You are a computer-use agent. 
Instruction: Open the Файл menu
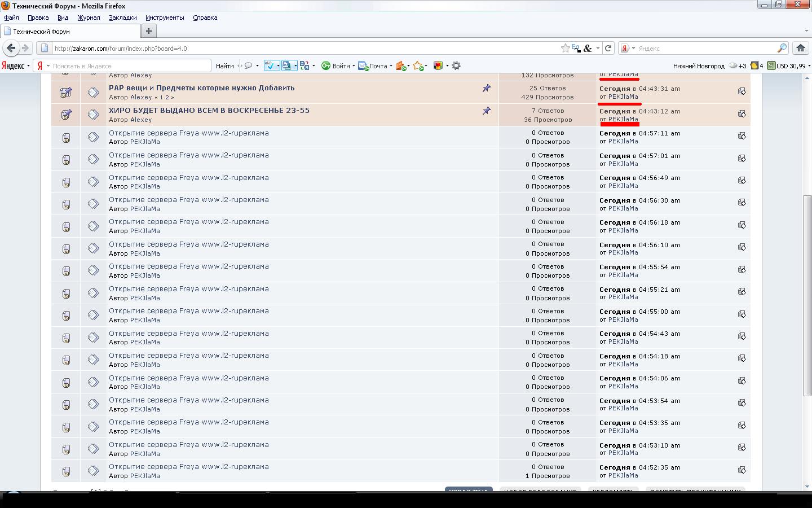(11, 17)
